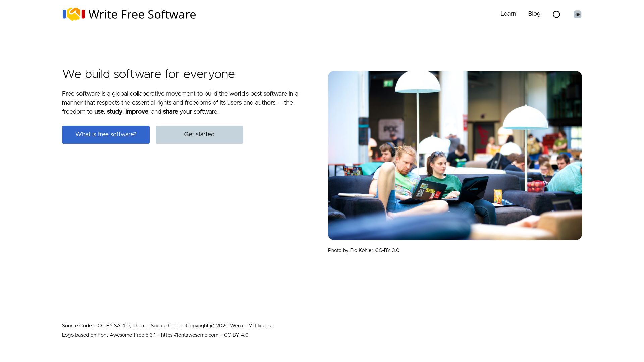Click 'Copyright (c) 2020 Weru' footer text
The width and height of the screenshot is (644, 362).
pyautogui.click(x=214, y=326)
